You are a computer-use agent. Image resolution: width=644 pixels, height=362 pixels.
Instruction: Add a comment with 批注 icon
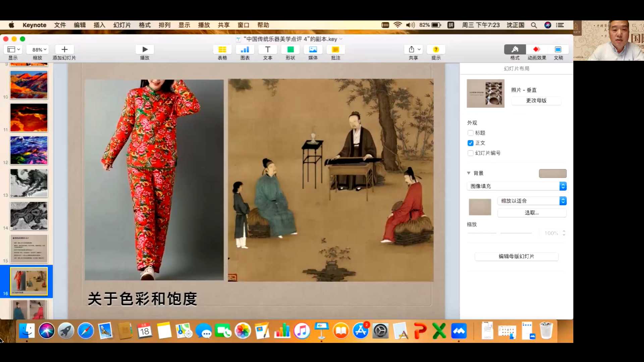click(x=335, y=50)
